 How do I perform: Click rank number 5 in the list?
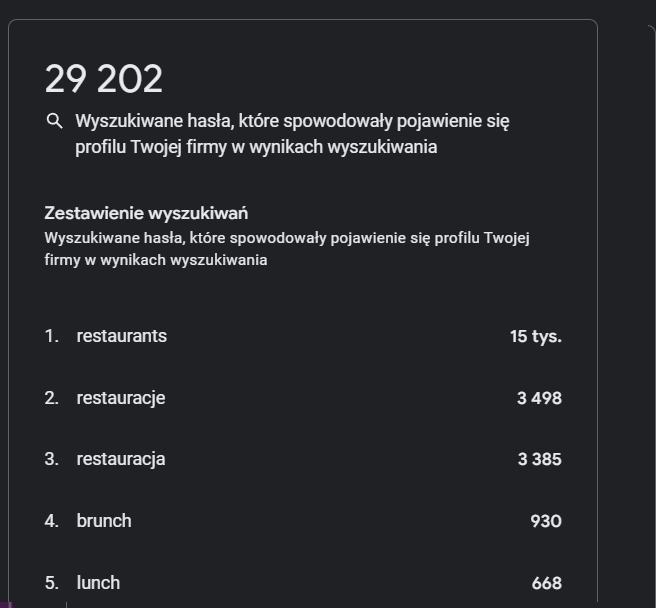[51, 582]
